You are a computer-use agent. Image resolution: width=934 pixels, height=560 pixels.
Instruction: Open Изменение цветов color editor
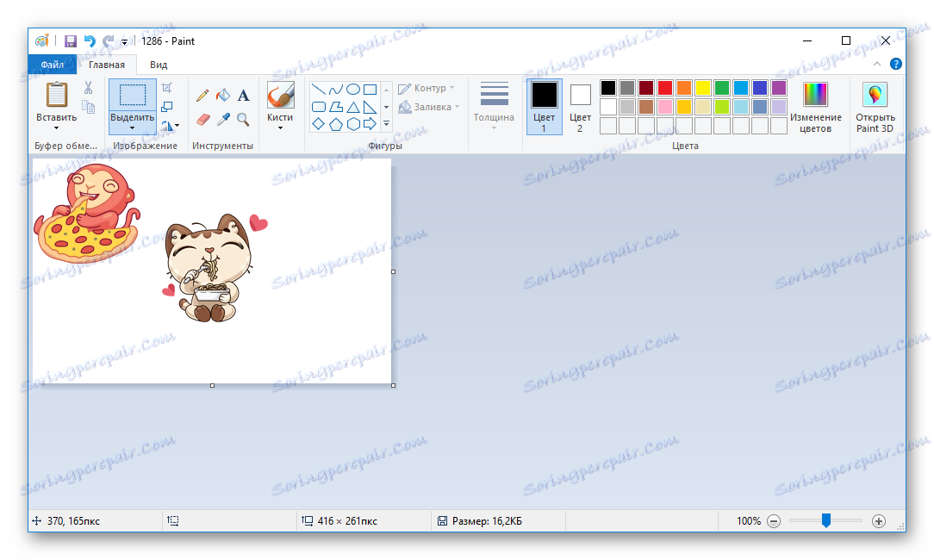tap(815, 107)
